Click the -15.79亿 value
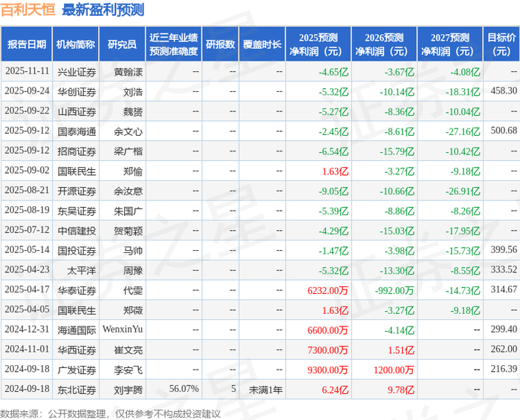This screenshot has width=520, height=420. [x=397, y=151]
